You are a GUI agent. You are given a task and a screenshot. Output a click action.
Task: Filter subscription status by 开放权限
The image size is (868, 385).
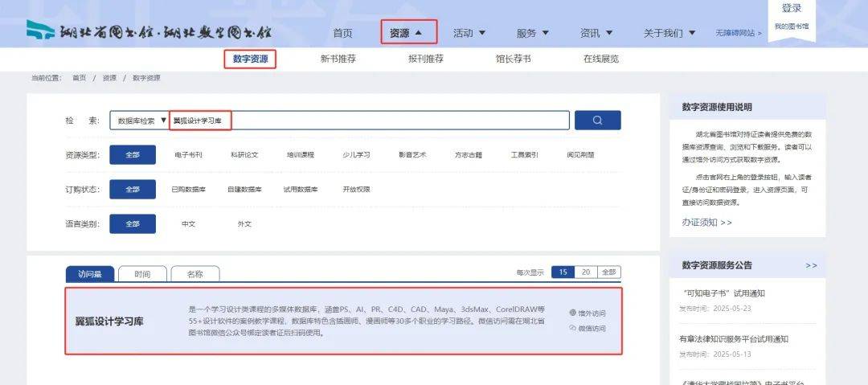click(x=356, y=190)
